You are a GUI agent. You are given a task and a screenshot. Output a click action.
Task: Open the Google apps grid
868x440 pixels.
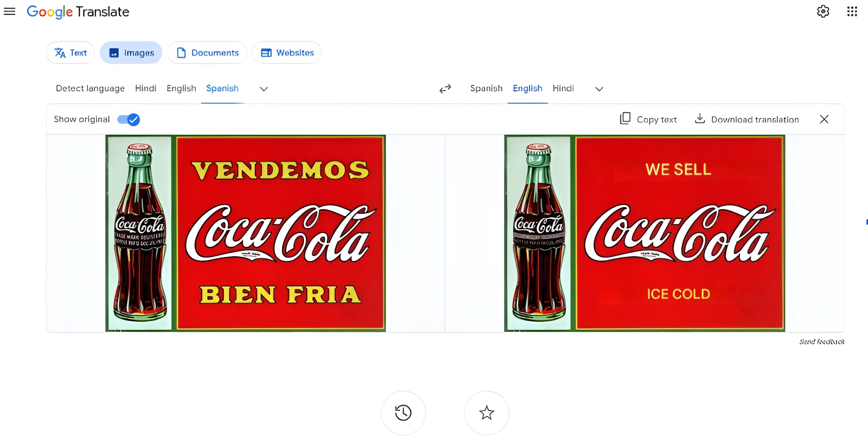[852, 11]
